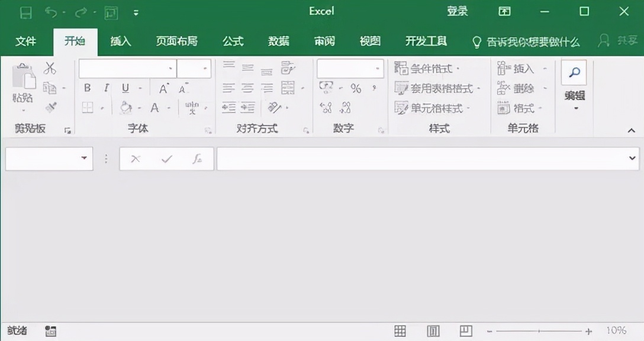Screen dimensions: 644x341
Task: Toggle Bold formatting
Action: click(x=87, y=88)
